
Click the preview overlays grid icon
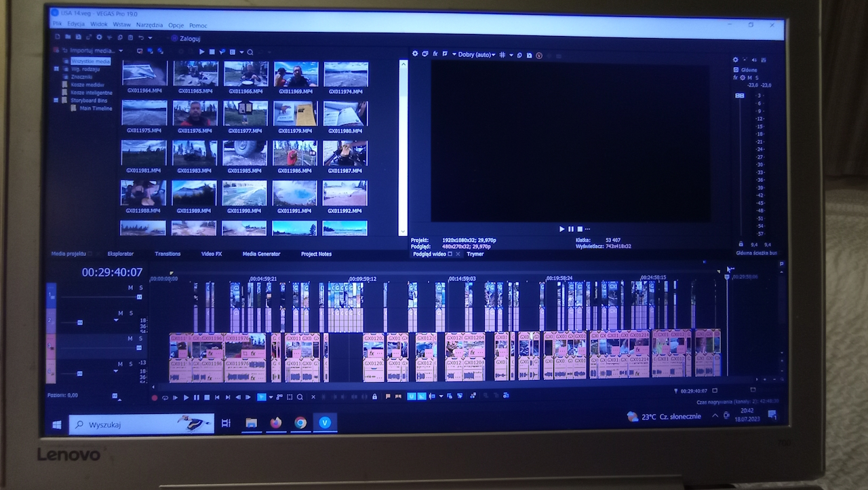502,54
